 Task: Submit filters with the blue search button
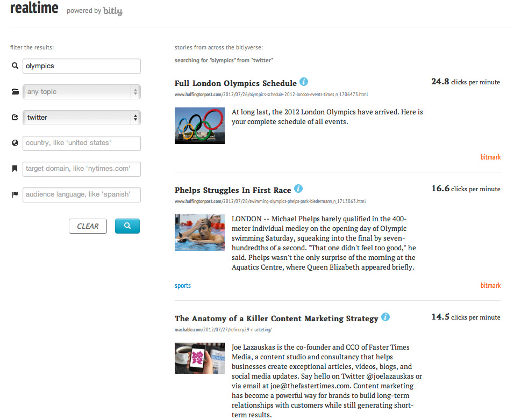pyautogui.click(x=127, y=226)
